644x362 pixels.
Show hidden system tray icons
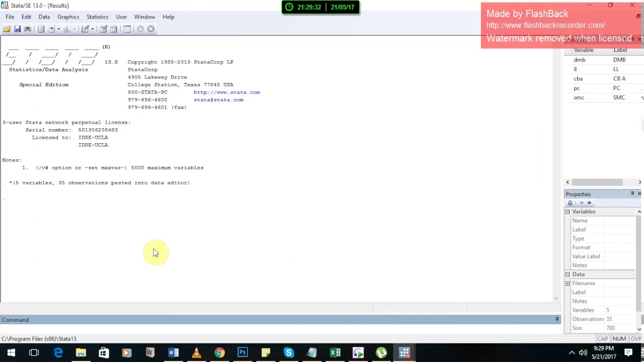click(572, 352)
